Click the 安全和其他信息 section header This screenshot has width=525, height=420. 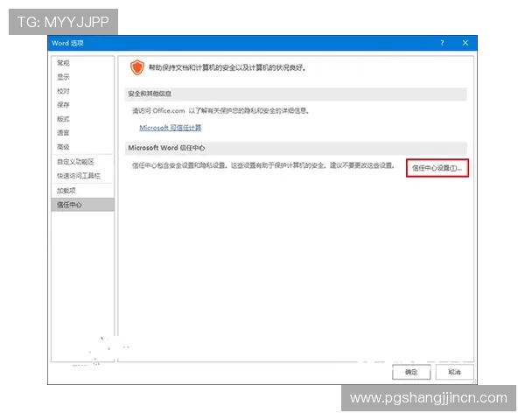[296, 94]
